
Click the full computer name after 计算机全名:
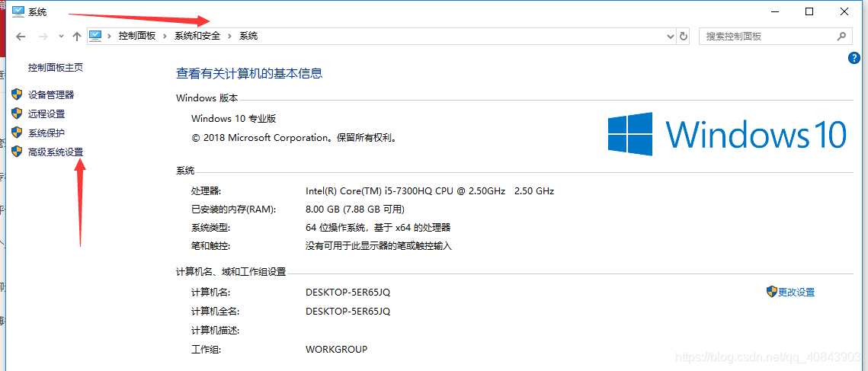[x=348, y=311]
